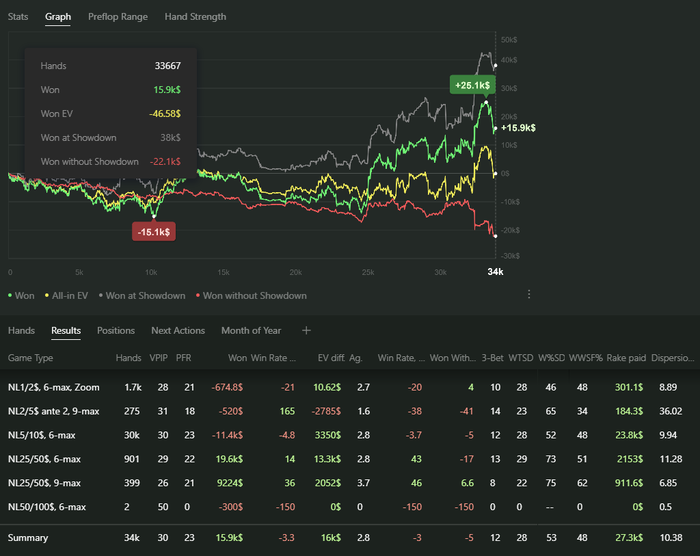
Task: Click the red -15.1k$ low marker
Action: click(x=155, y=232)
